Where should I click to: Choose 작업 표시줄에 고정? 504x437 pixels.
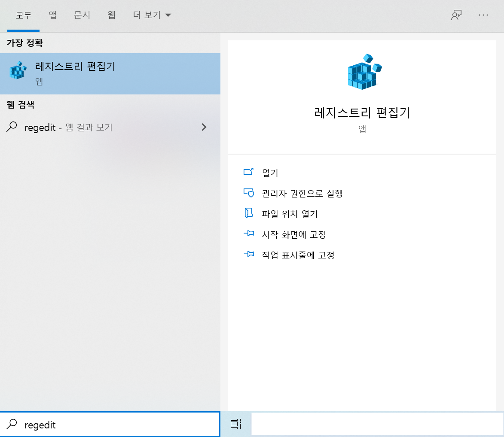coord(298,255)
